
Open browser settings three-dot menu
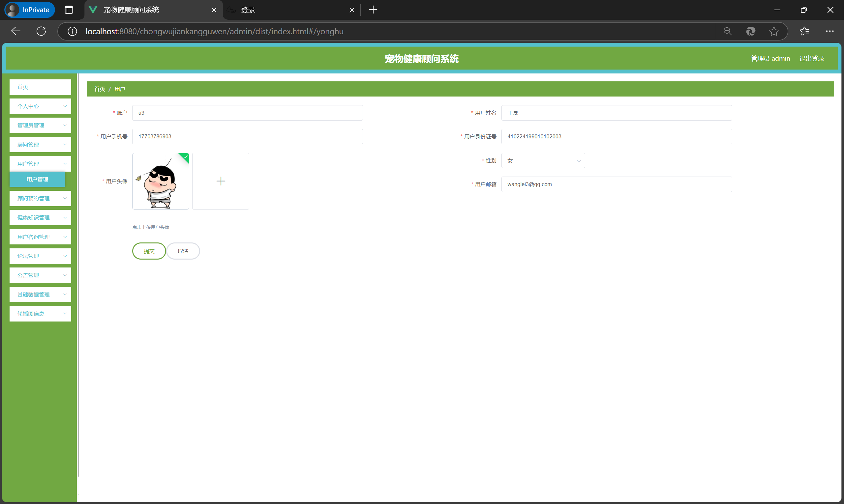[x=830, y=31]
